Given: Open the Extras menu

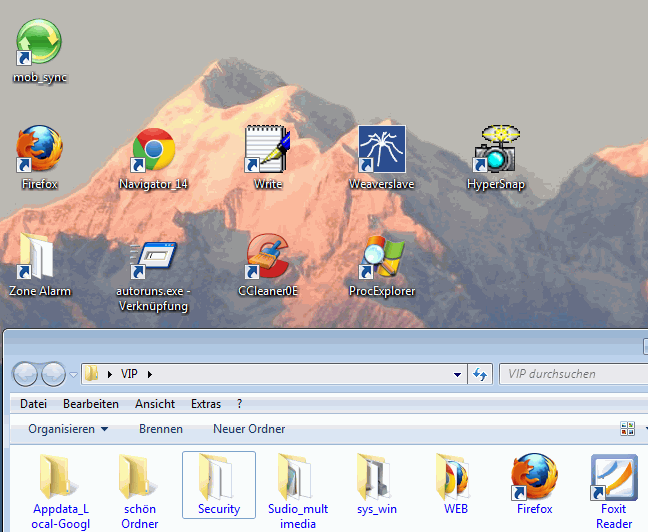Looking at the screenshot, I should pos(206,404).
